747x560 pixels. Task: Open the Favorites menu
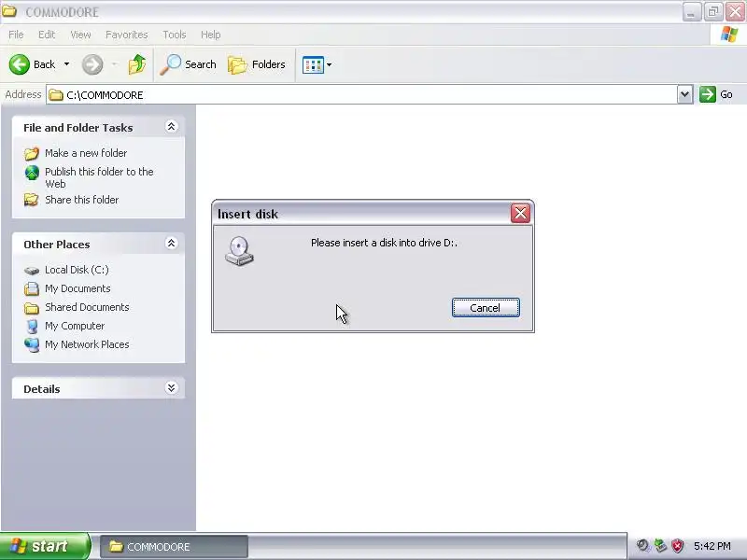127,35
